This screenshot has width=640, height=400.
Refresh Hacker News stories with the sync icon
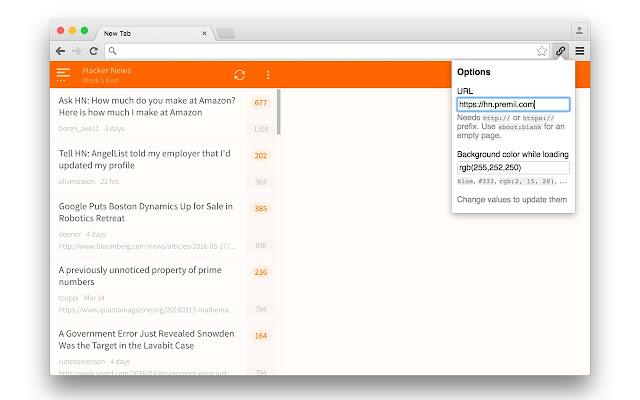click(240, 75)
